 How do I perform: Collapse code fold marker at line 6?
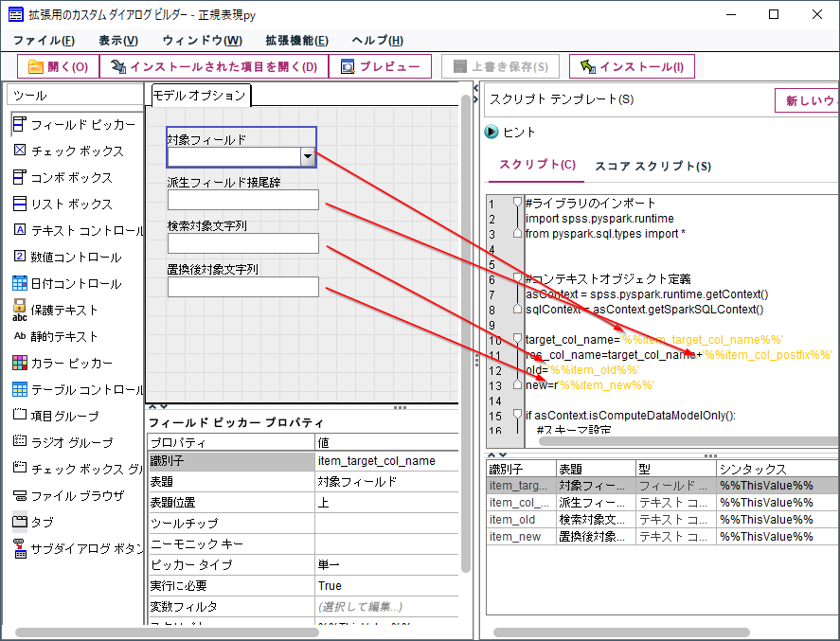coord(517,276)
